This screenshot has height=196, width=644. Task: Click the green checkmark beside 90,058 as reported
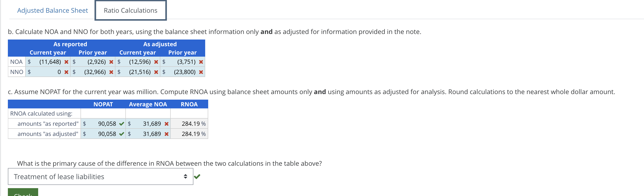tap(122, 123)
